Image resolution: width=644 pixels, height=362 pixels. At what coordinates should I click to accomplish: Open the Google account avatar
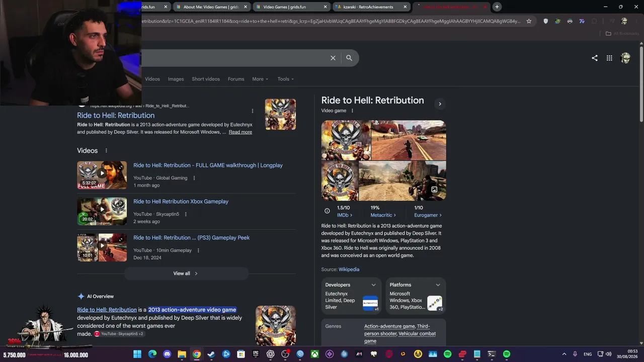click(625, 58)
